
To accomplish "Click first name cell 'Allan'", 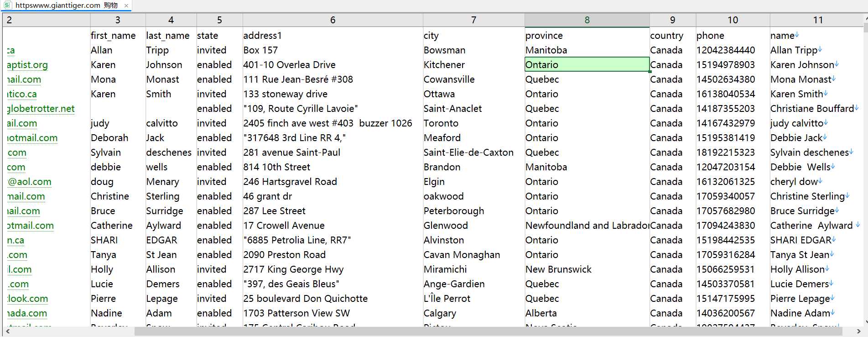I will 118,50.
